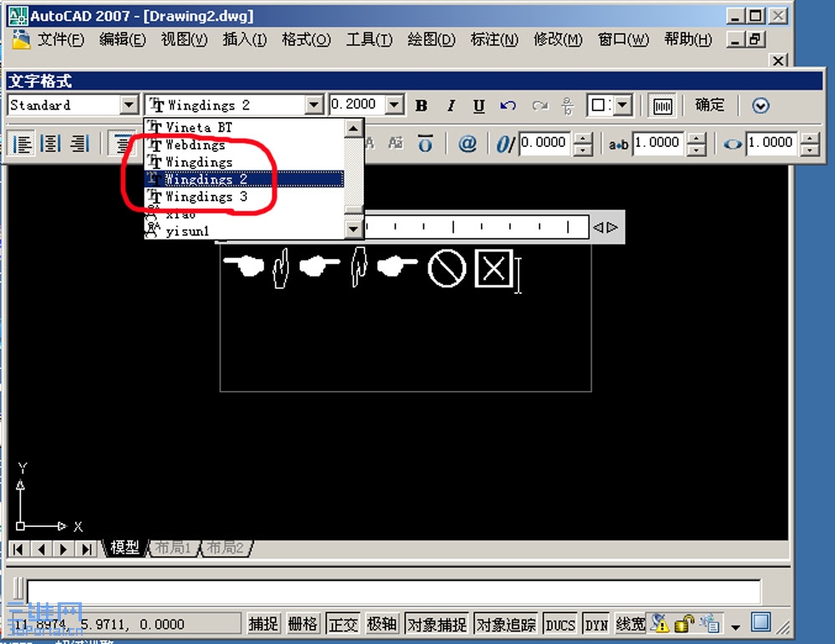Toggle DYN dynamic input
835x644 pixels.
point(596,624)
